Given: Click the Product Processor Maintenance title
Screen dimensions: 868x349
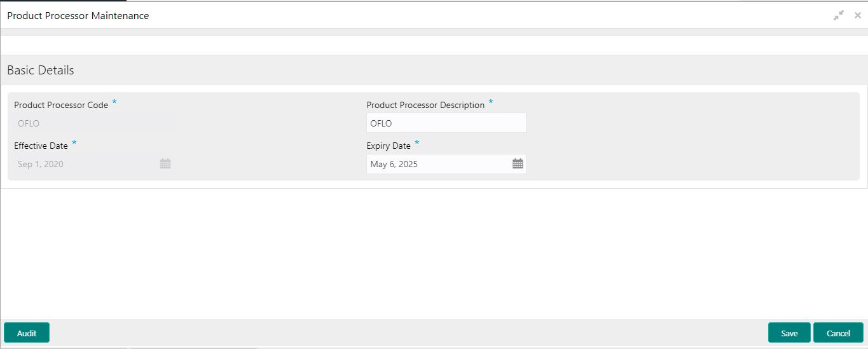Looking at the screenshot, I should (78, 16).
